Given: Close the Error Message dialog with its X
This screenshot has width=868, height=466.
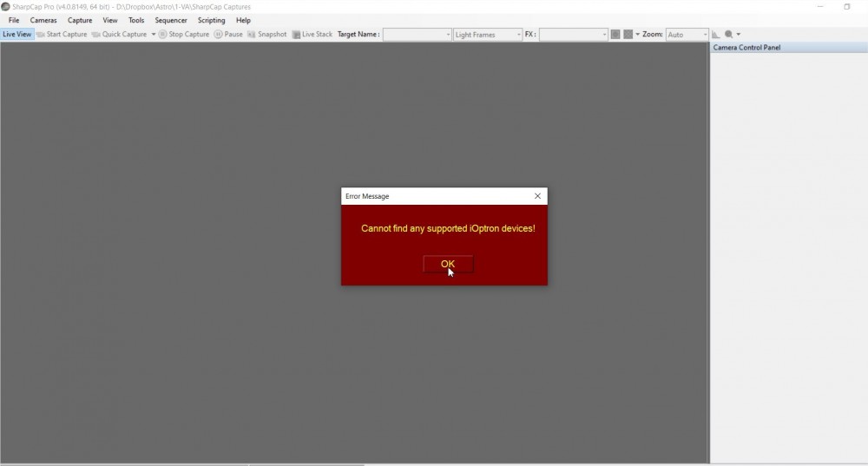Looking at the screenshot, I should point(537,196).
